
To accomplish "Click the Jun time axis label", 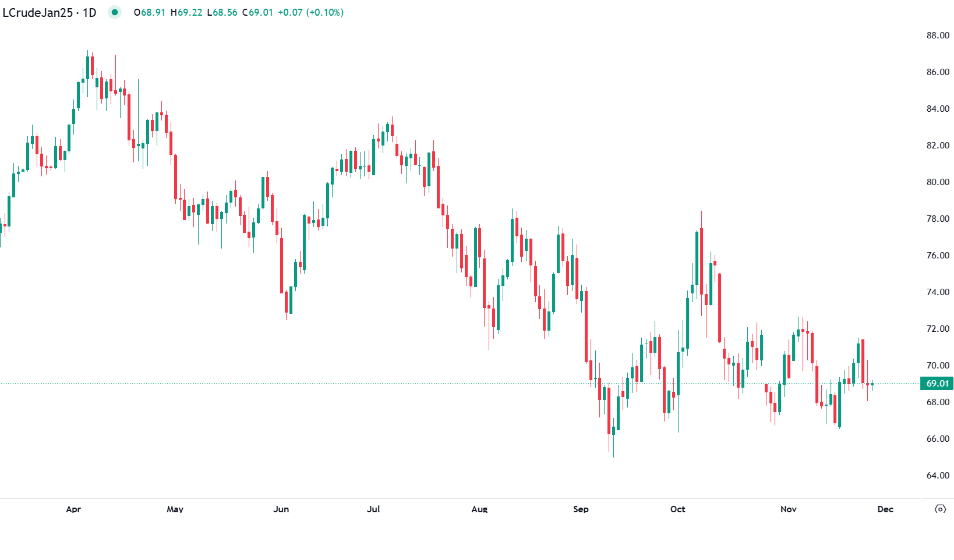I will point(281,509).
